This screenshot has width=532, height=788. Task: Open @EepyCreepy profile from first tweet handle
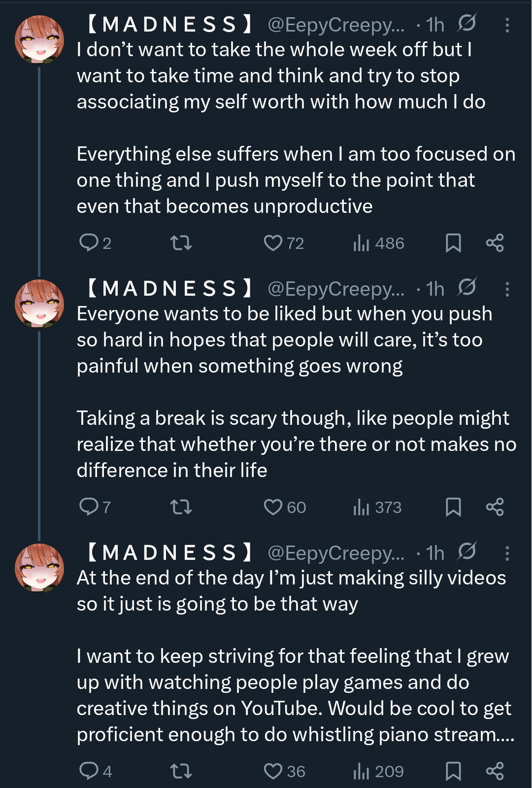point(335,25)
